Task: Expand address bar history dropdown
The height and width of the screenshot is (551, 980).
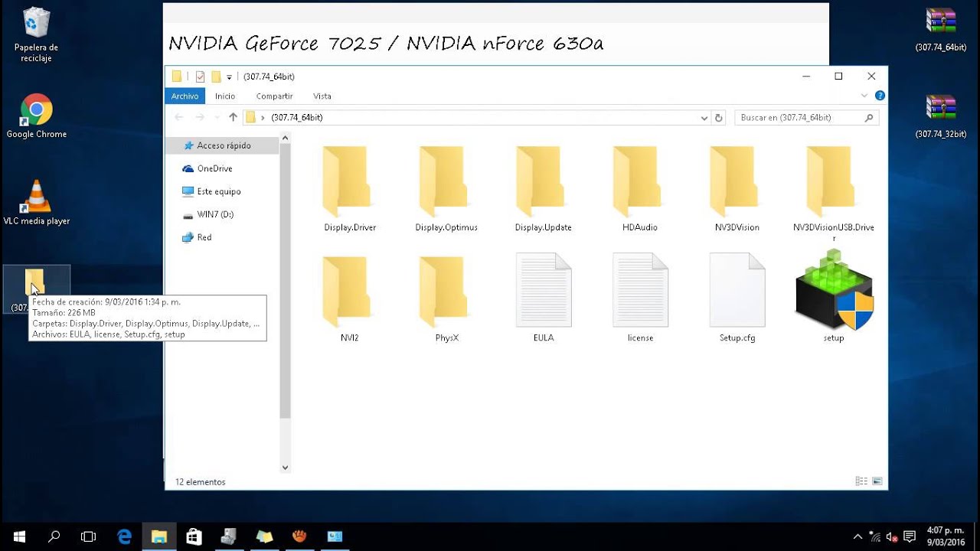Action: click(x=704, y=118)
